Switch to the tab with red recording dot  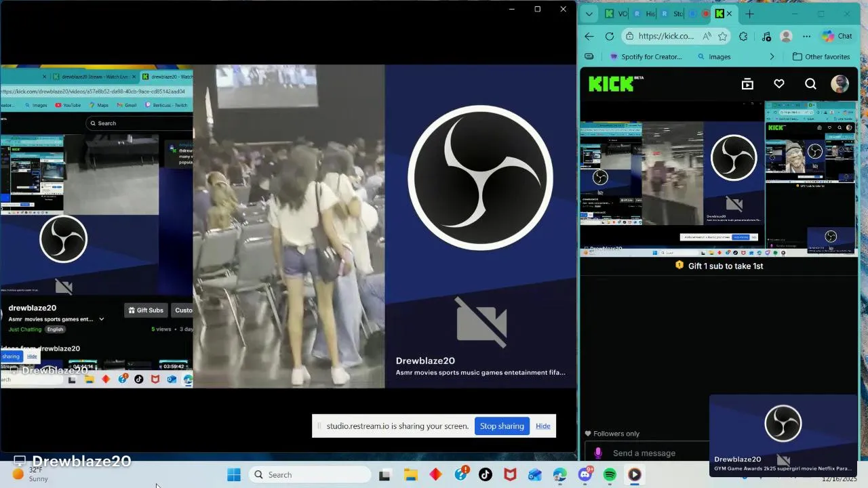tap(705, 14)
